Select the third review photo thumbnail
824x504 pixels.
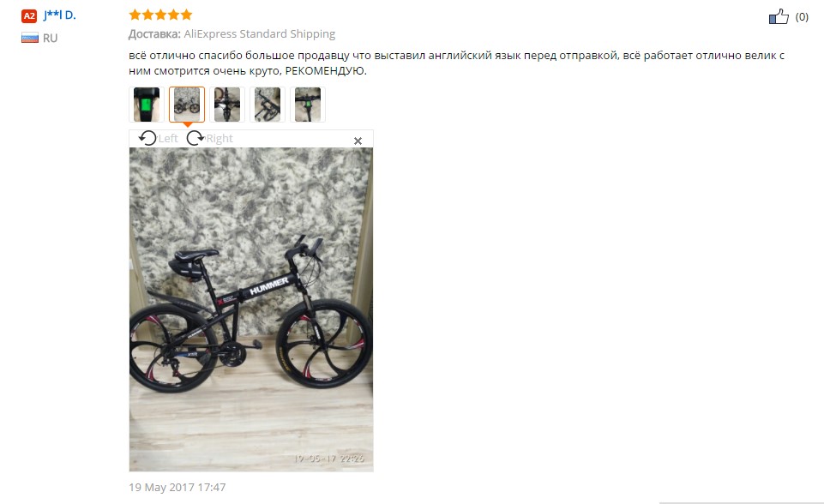[227, 105]
